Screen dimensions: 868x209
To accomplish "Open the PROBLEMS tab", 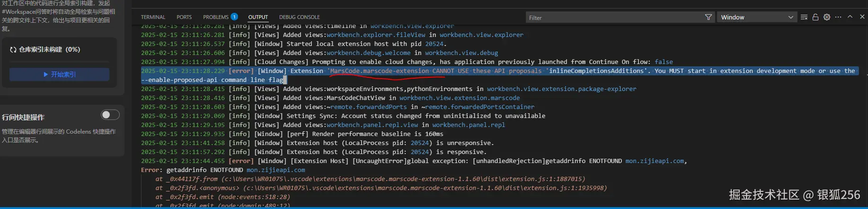I will pyautogui.click(x=216, y=17).
